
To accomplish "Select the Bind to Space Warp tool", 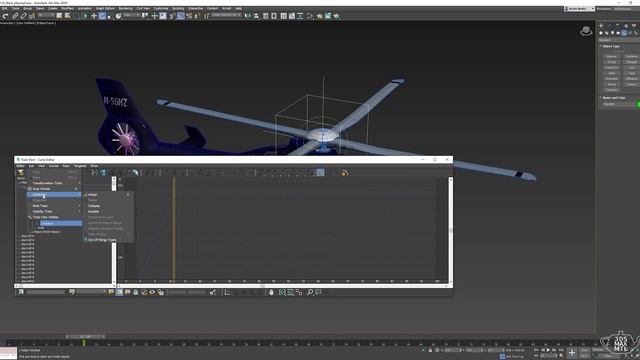I will pos(32,16).
